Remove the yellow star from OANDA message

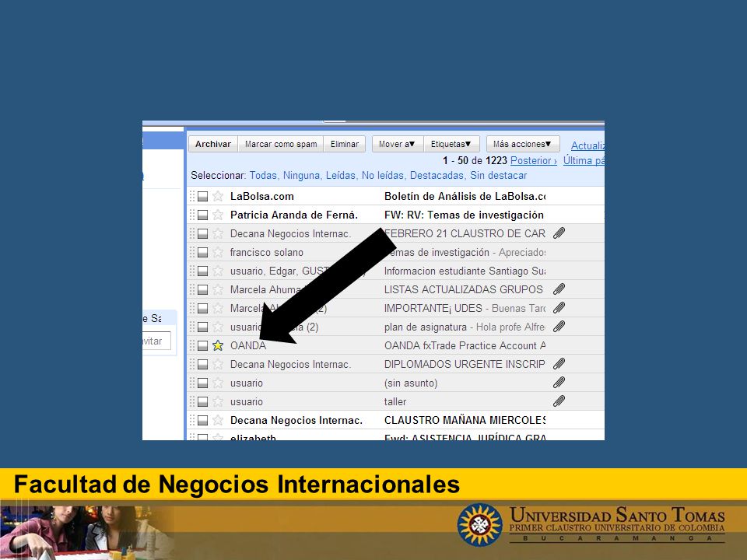tap(218, 345)
